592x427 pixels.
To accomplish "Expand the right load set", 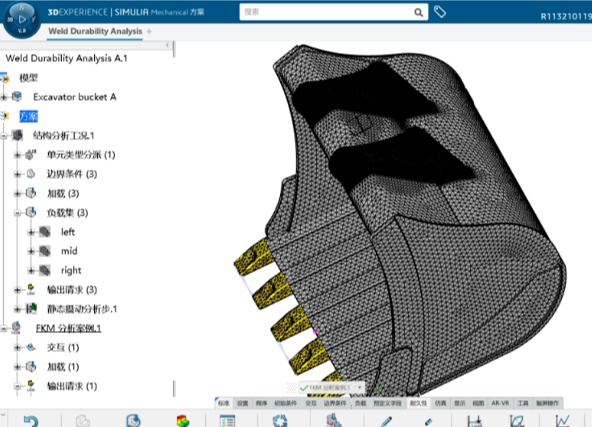I will tap(31, 270).
